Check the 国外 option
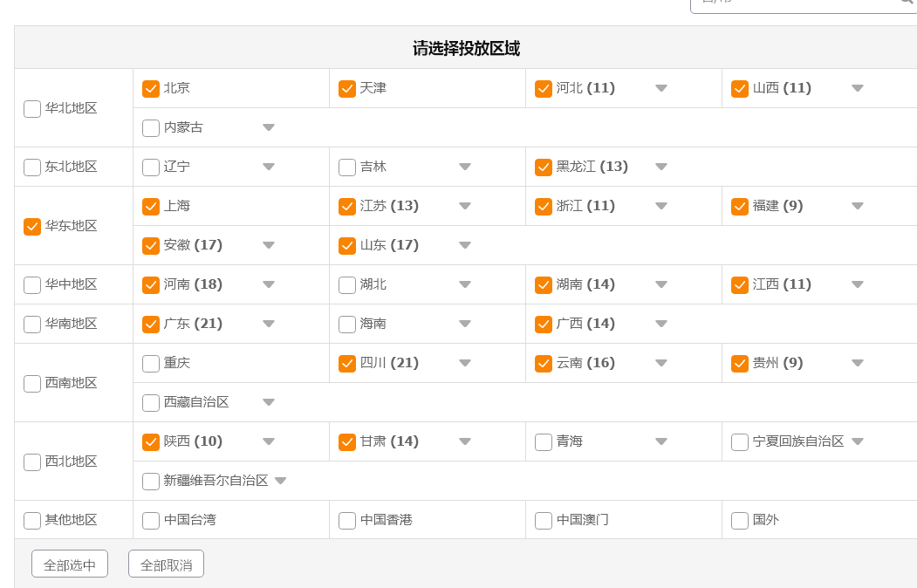The width and height of the screenshot is (917, 588). [x=740, y=520]
